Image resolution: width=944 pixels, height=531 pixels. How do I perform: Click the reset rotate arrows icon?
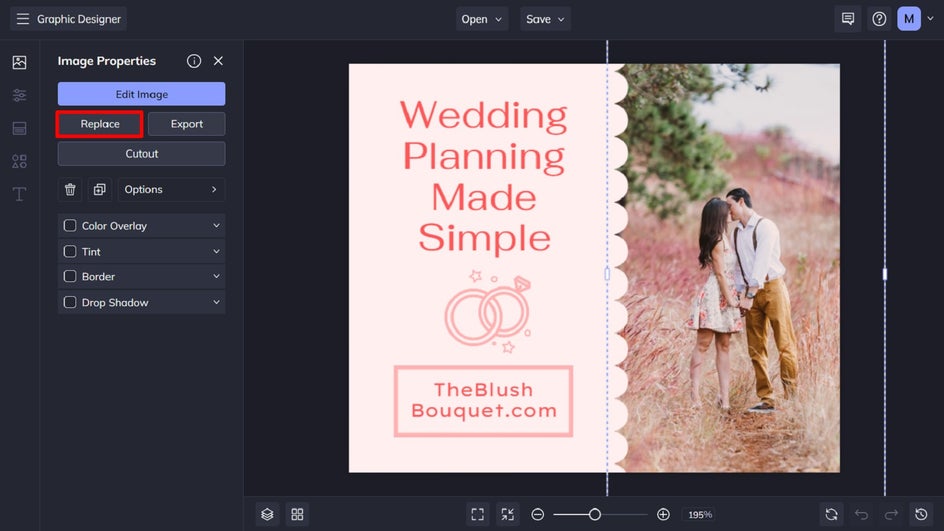coord(831,514)
